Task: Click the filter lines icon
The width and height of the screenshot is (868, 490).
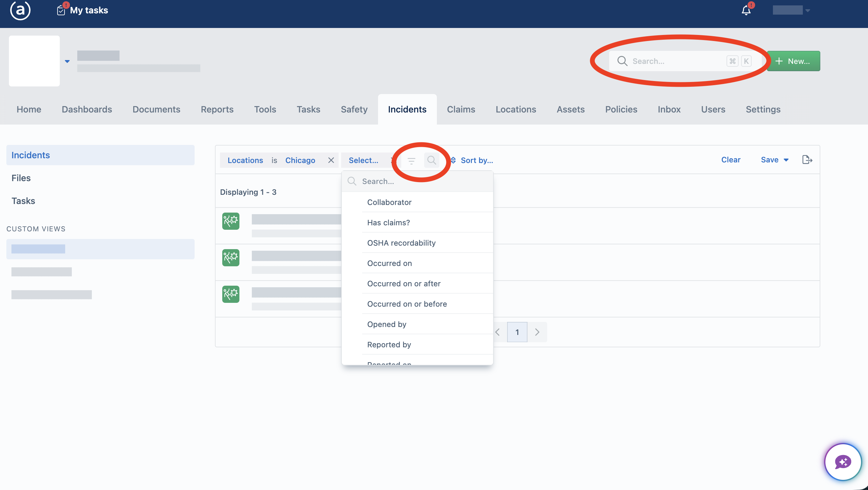Action: click(411, 161)
